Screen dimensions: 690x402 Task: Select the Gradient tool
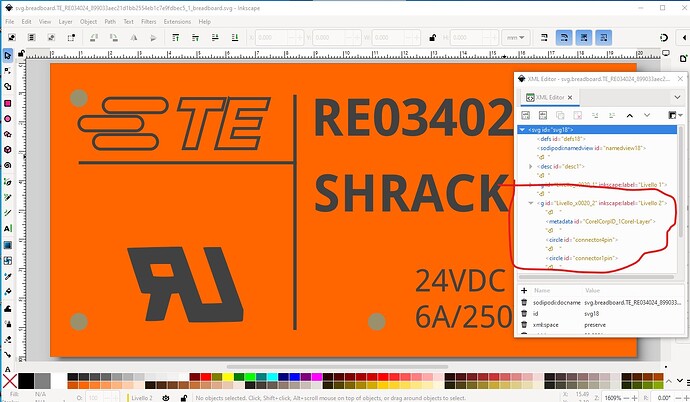pyautogui.click(x=7, y=245)
